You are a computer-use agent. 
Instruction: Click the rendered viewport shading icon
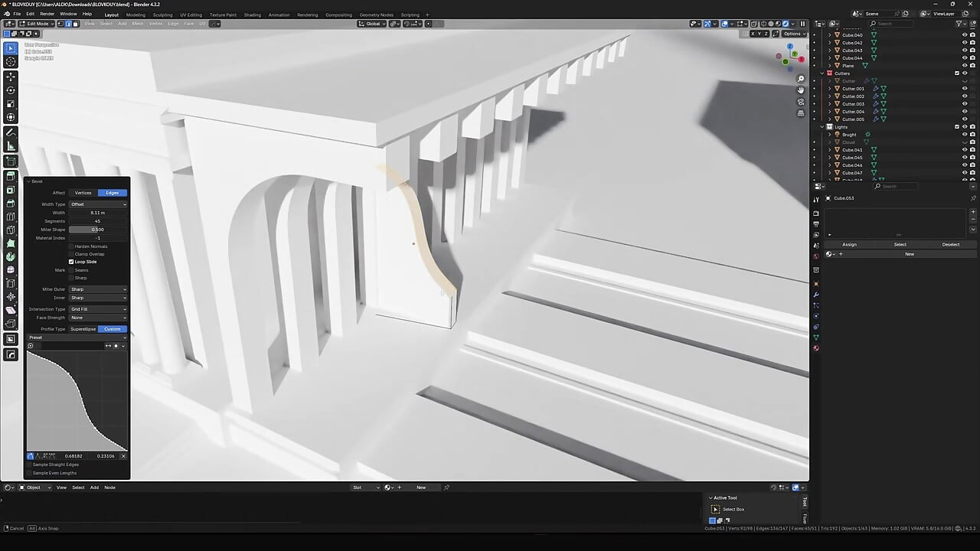(x=786, y=24)
